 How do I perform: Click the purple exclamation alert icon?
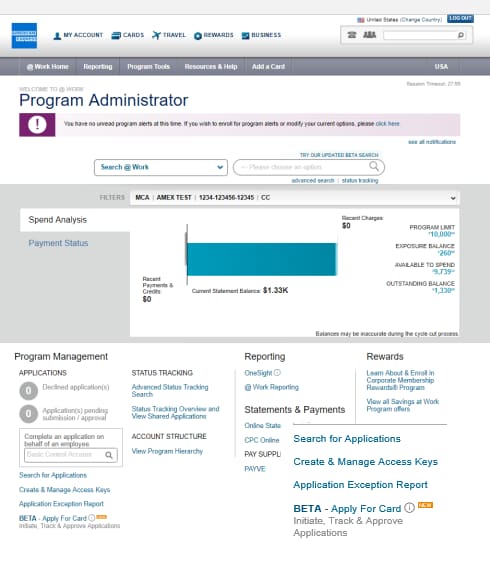click(37, 125)
